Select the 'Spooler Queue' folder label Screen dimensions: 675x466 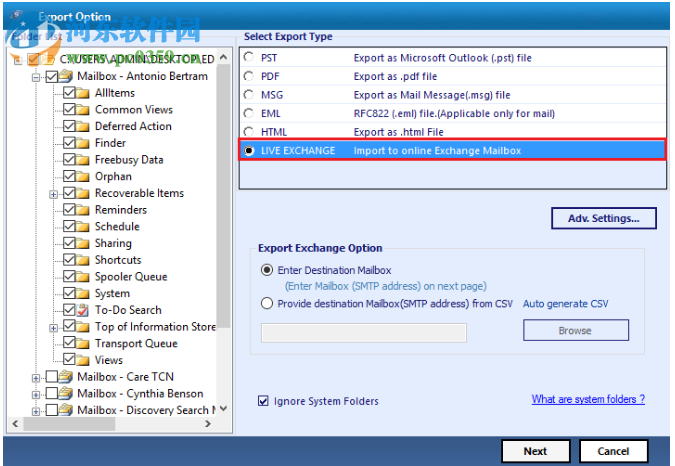click(x=131, y=277)
